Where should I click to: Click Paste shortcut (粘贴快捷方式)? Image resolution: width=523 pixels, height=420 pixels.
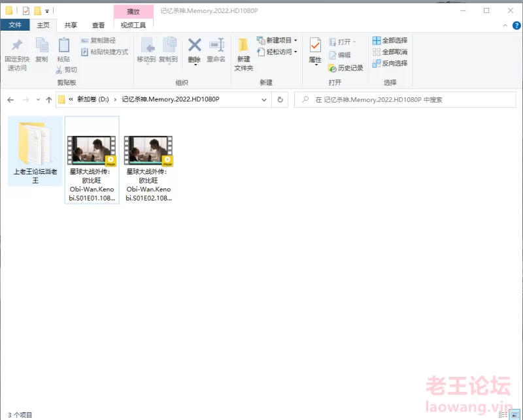(105, 52)
